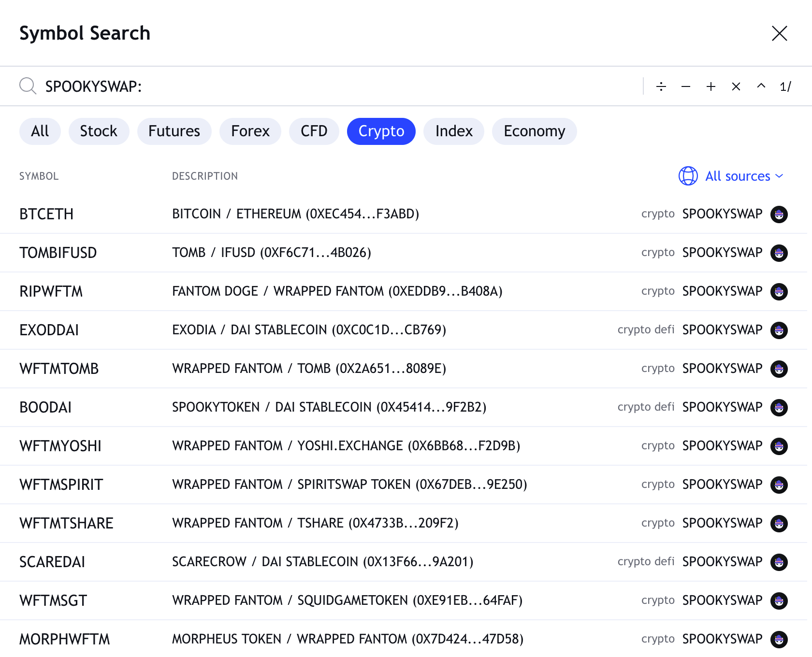Screen dimensions: 812x657
Task: Click SpookySwap logo icon on RIPWFTM row
Action: (779, 291)
